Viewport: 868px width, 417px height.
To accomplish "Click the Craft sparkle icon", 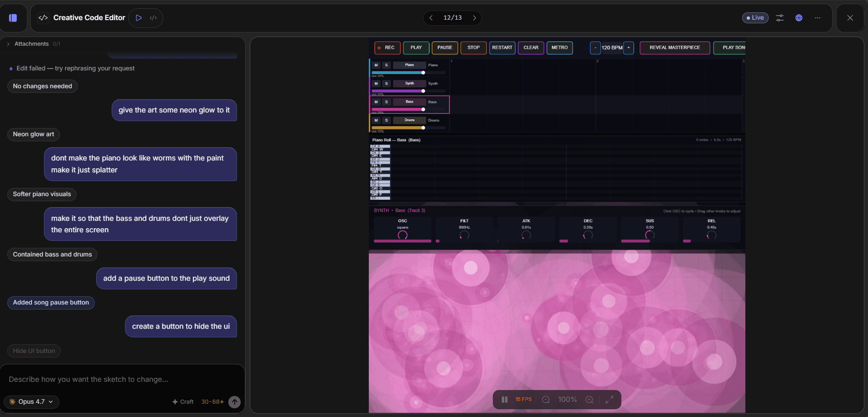I will coord(175,402).
